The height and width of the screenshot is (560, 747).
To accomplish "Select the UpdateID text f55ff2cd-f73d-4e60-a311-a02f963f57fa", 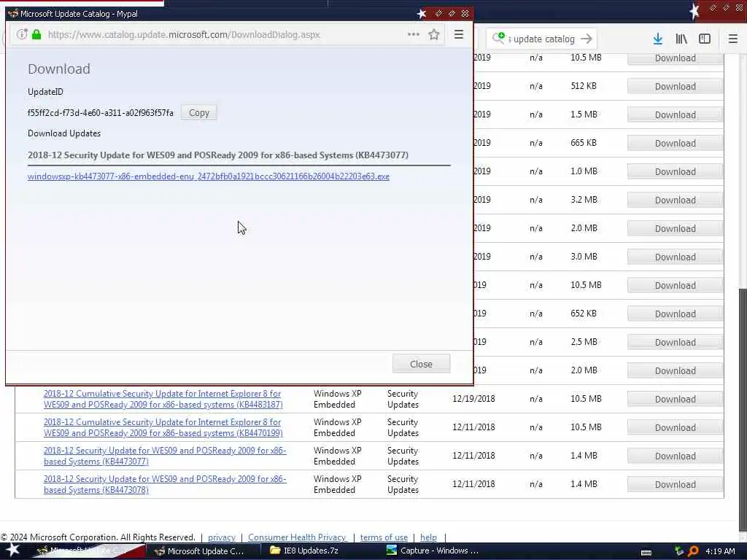I will tap(101, 113).
